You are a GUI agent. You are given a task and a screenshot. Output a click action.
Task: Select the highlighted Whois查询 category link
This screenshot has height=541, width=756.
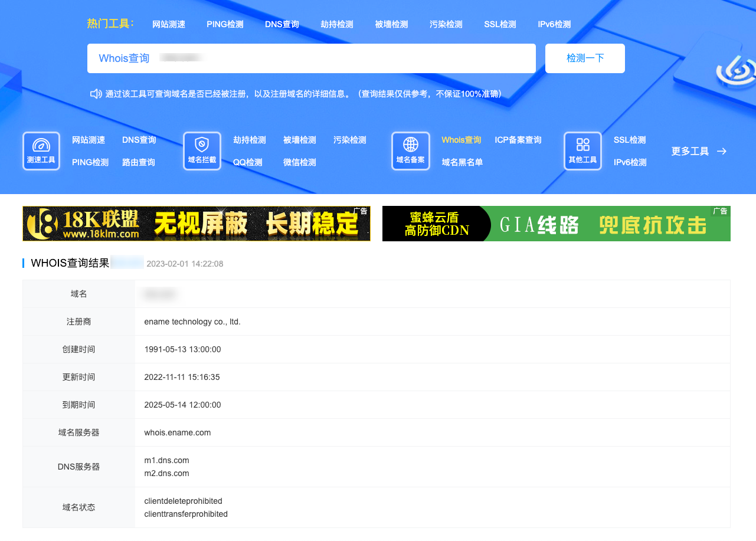coord(461,140)
